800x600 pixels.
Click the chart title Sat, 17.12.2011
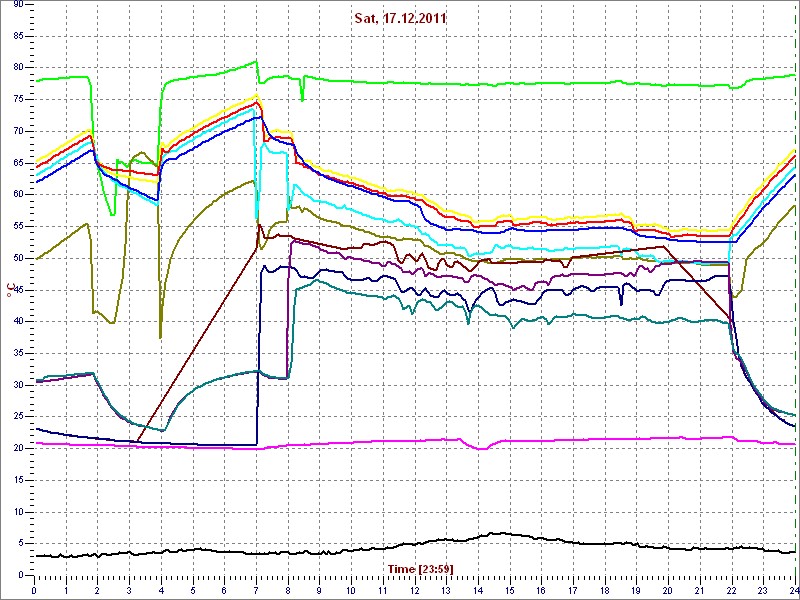click(401, 19)
